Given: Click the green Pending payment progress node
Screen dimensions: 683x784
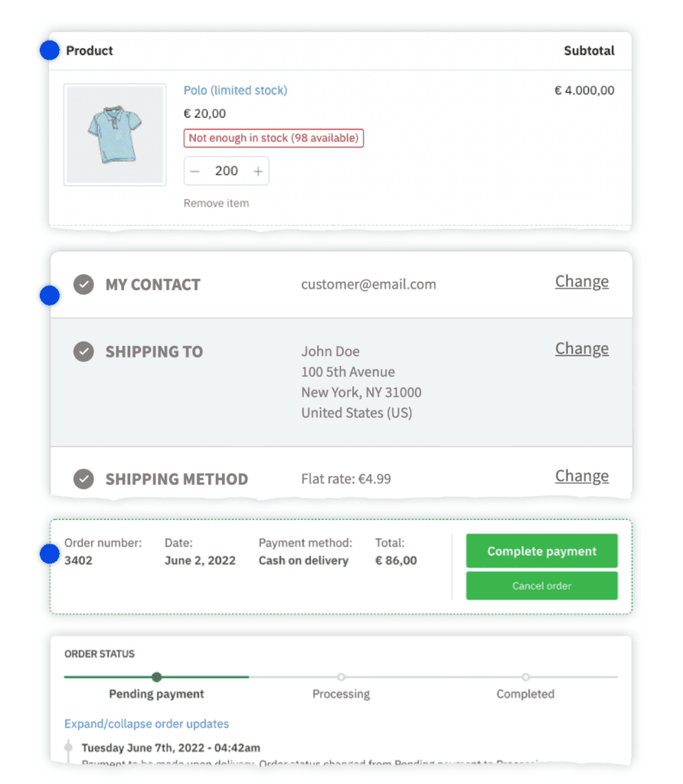Looking at the screenshot, I should click(x=156, y=678).
